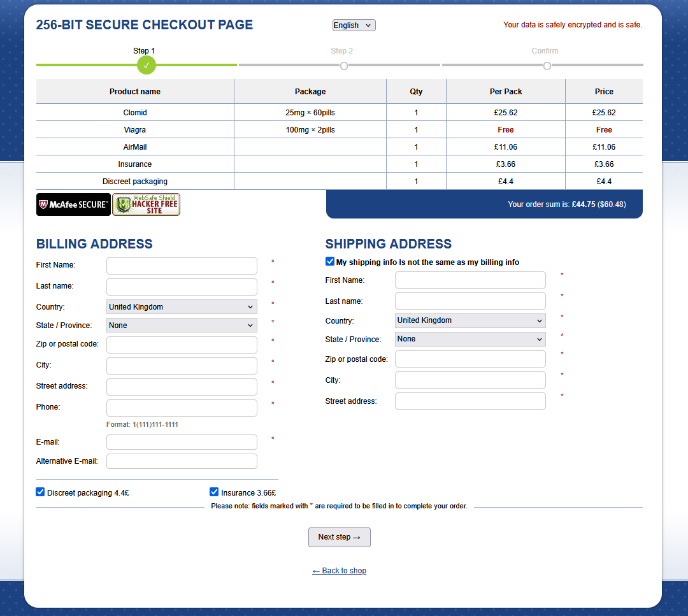The height and width of the screenshot is (616, 688).
Task: Click the green Step 1 checkmark circle
Action: [x=146, y=65]
